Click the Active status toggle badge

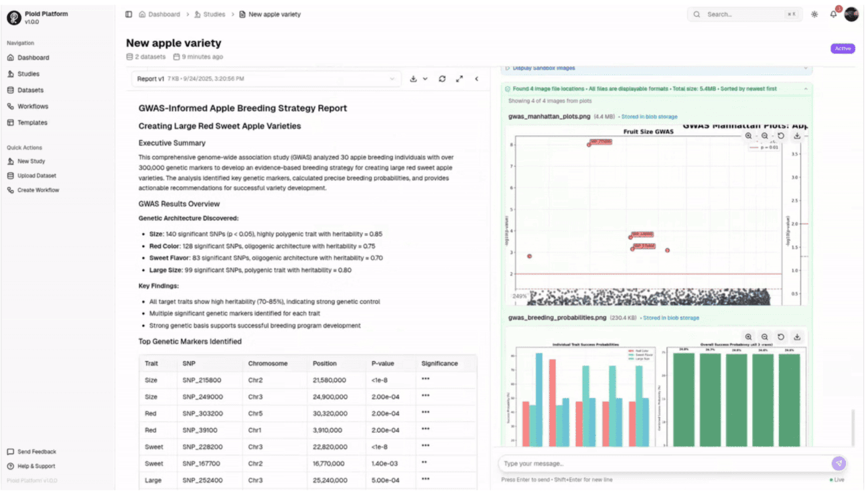(x=842, y=48)
